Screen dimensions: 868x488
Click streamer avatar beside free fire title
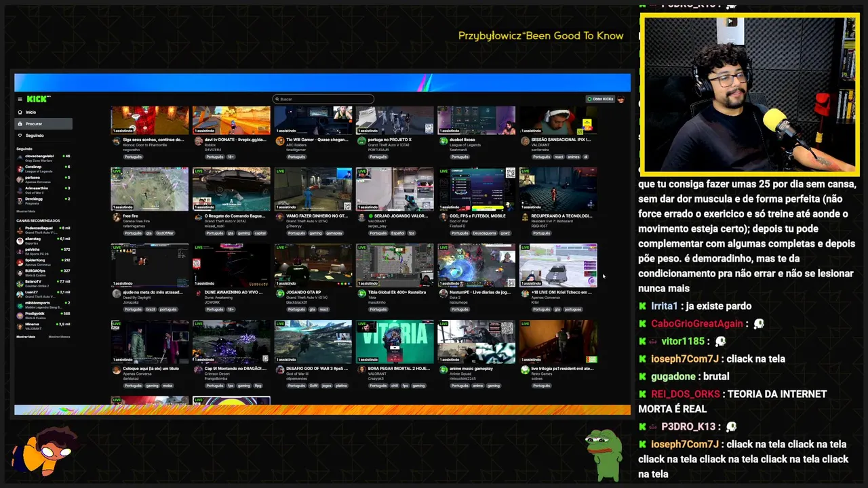[x=117, y=218]
